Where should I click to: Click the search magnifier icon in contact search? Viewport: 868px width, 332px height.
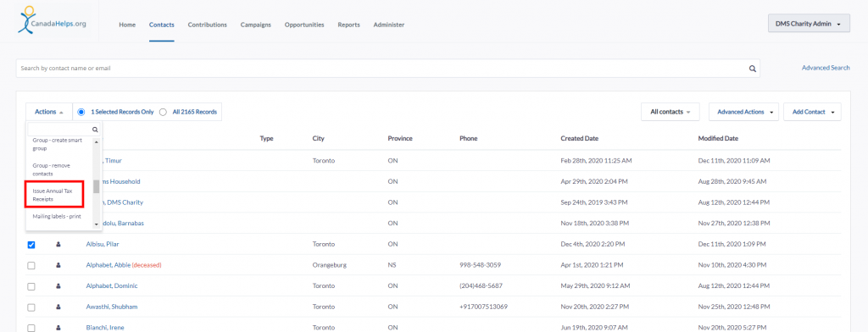tap(753, 69)
